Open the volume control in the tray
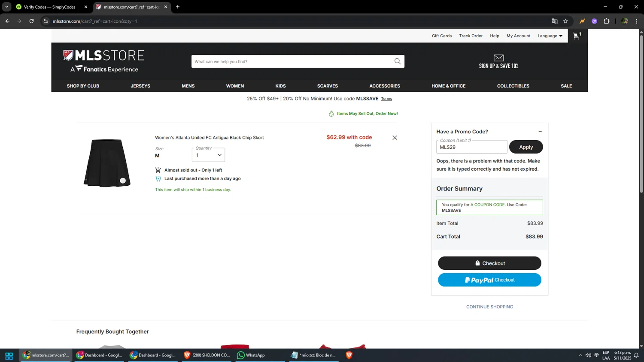The width and height of the screenshot is (644, 362). pyautogui.click(x=588, y=355)
